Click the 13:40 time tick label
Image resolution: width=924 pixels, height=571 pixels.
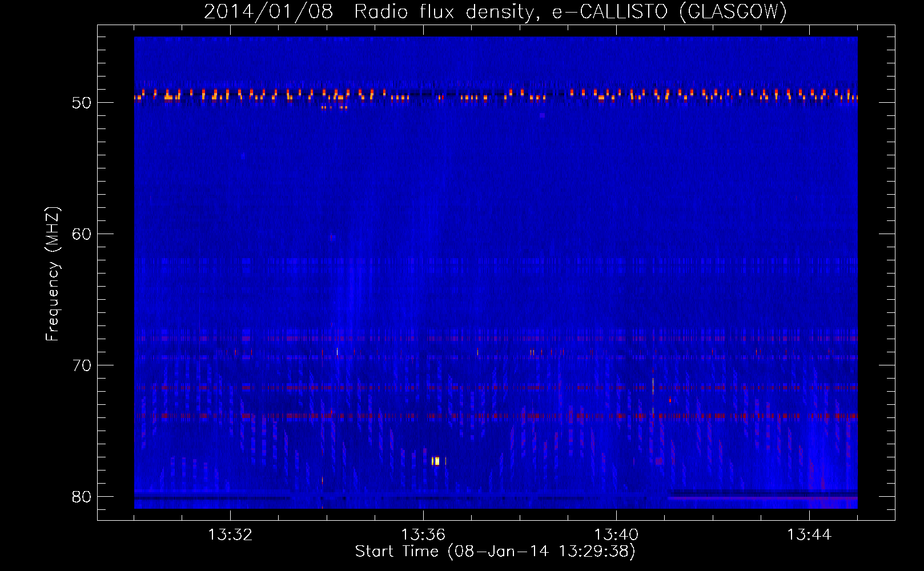(616, 535)
